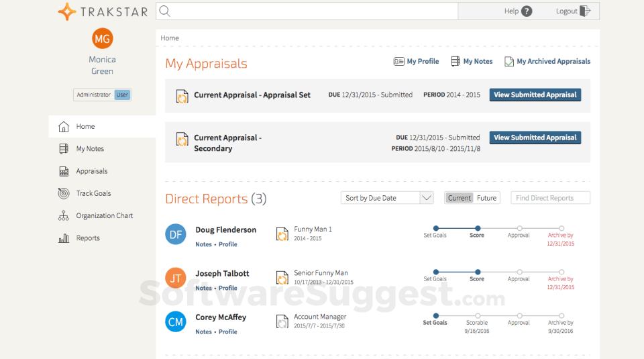Select My Notes in the sidebar menu
This screenshot has width=644, height=359.
coord(90,149)
